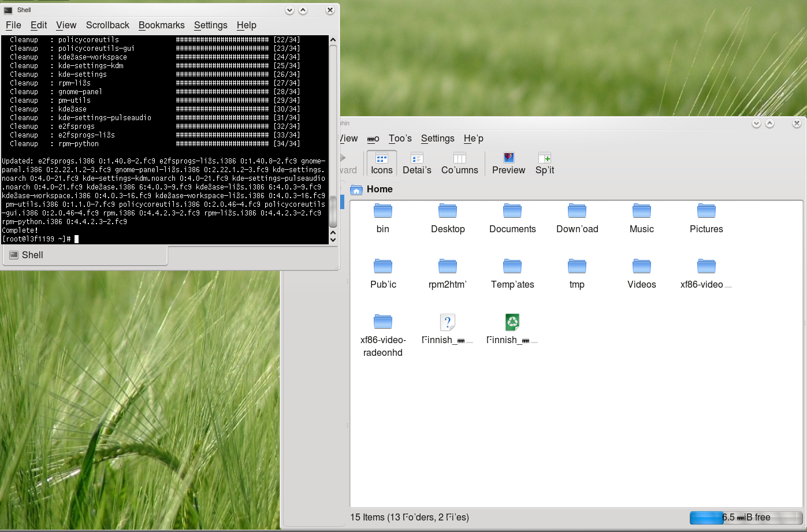This screenshot has height=532, width=807.
Task: Click the green recycle Finnish file icon
Action: tap(512, 322)
